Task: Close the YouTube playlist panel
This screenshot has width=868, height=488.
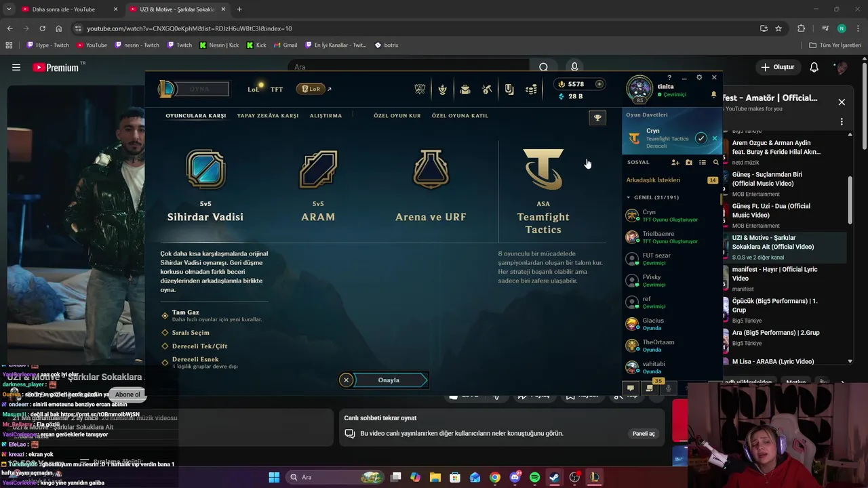Action: [x=842, y=102]
